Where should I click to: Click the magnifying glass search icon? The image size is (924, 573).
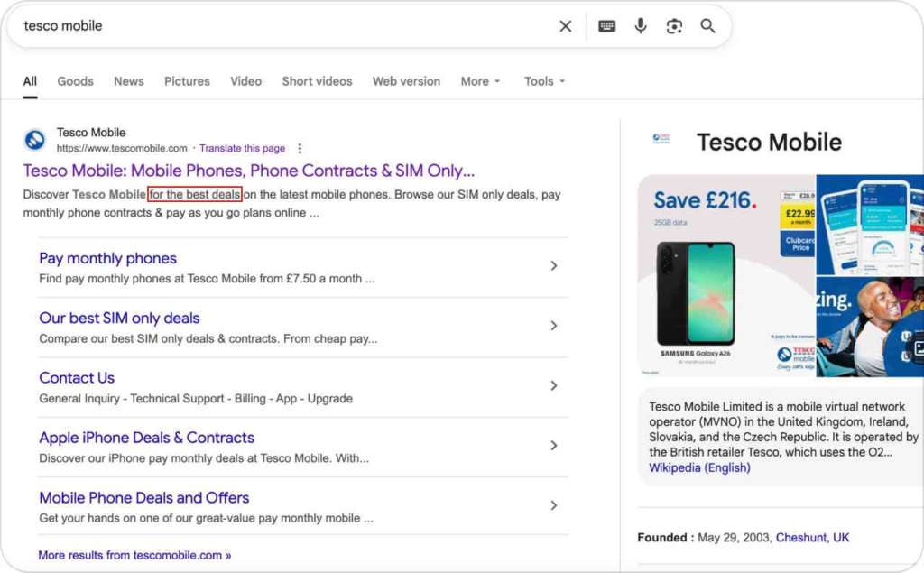(708, 26)
